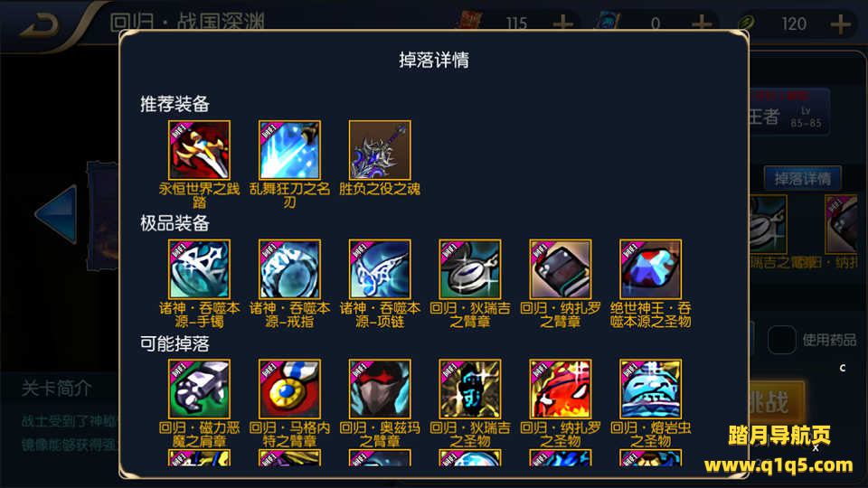Select the 回归·纳扎罗之臂章 item icon
The height and width of the screenshot is (488, 868).
click(561, 269)
